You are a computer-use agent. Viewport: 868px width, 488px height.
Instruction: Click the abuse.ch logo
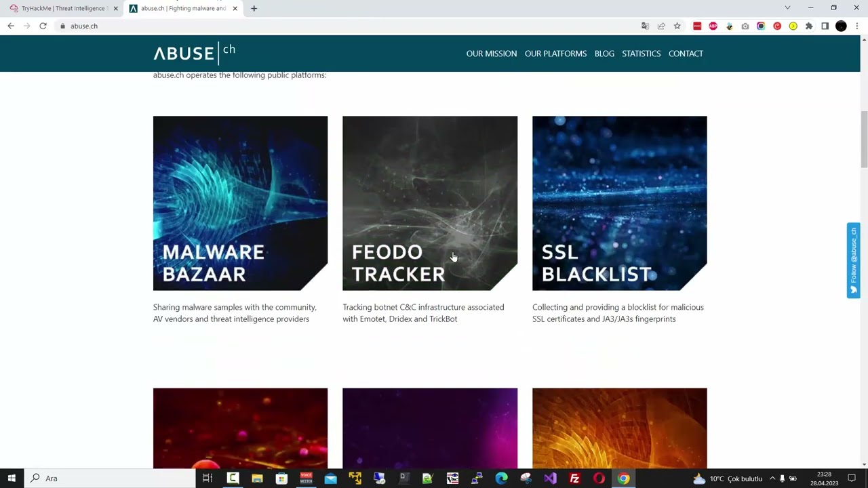[x=195, y=53]
